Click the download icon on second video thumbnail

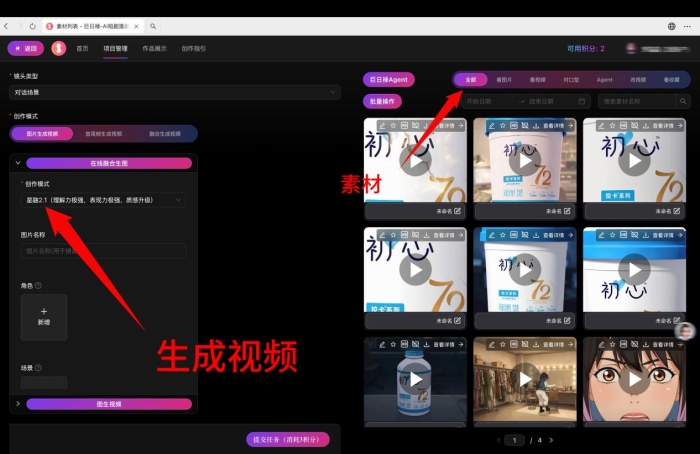[x=536, y=126]
